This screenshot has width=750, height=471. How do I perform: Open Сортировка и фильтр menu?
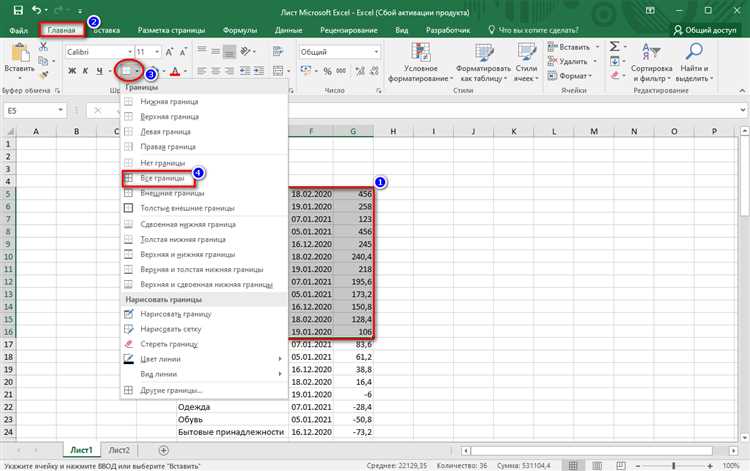(651, 62)
